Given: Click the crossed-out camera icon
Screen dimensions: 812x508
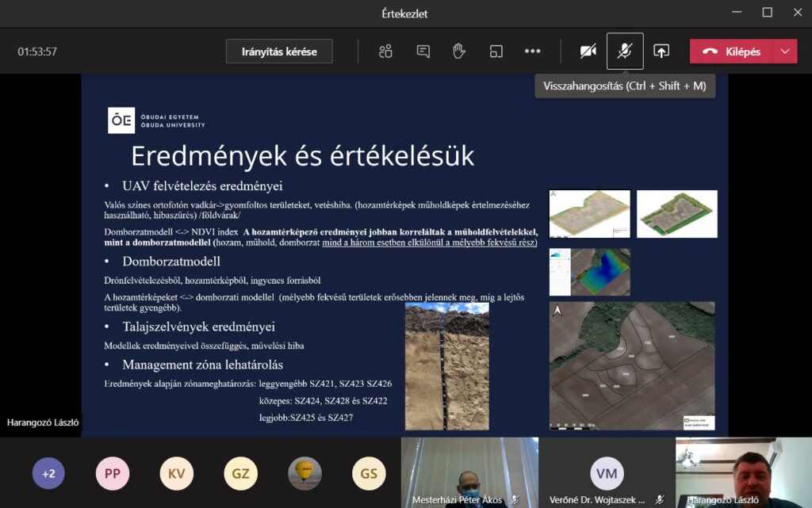Looking at the screenshot, I should pos(588,50).
